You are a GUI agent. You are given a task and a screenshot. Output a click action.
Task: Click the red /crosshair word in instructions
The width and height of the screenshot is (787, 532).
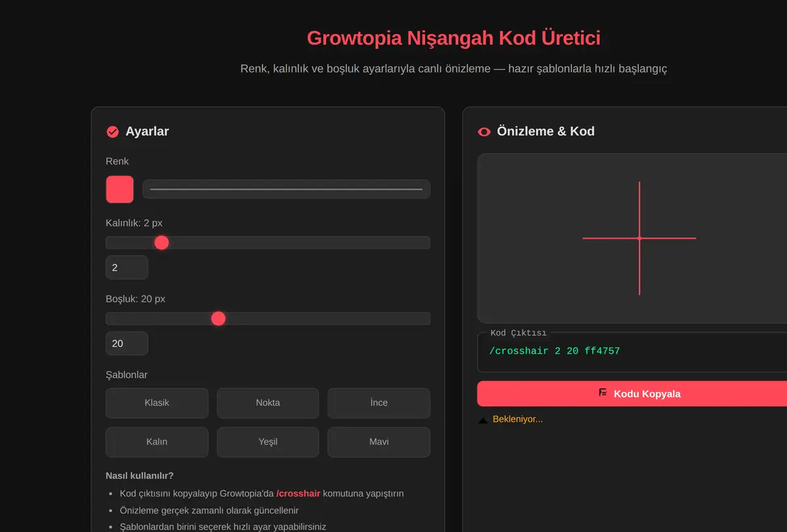pyautogui.click(x=298, y=493)
